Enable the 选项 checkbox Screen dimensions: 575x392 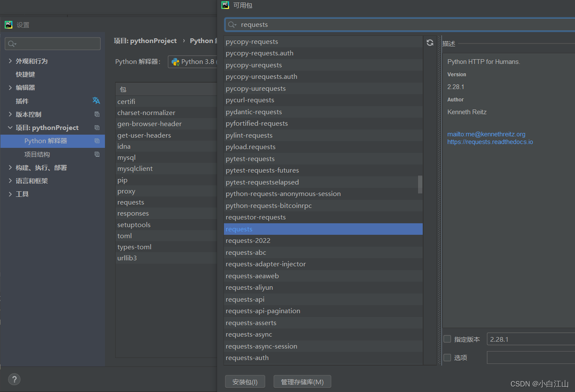[x=447, y=357]
